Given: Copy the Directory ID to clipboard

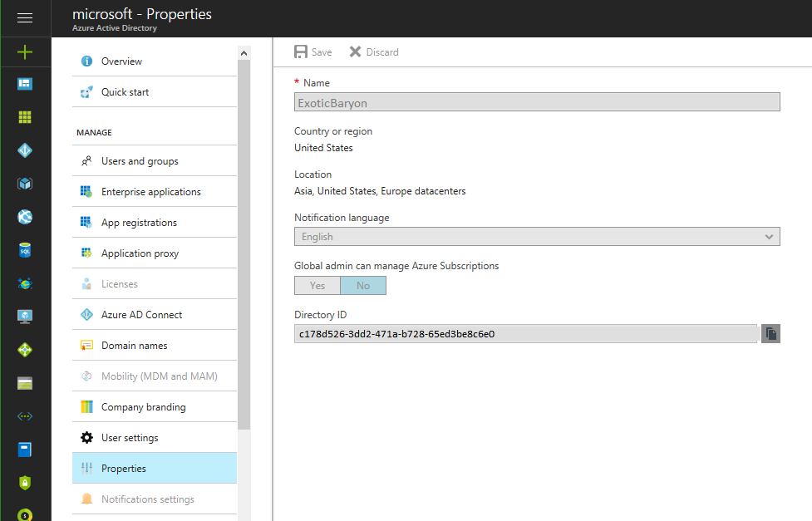Looking at the screenshot, I should click(x=770, y=333).
